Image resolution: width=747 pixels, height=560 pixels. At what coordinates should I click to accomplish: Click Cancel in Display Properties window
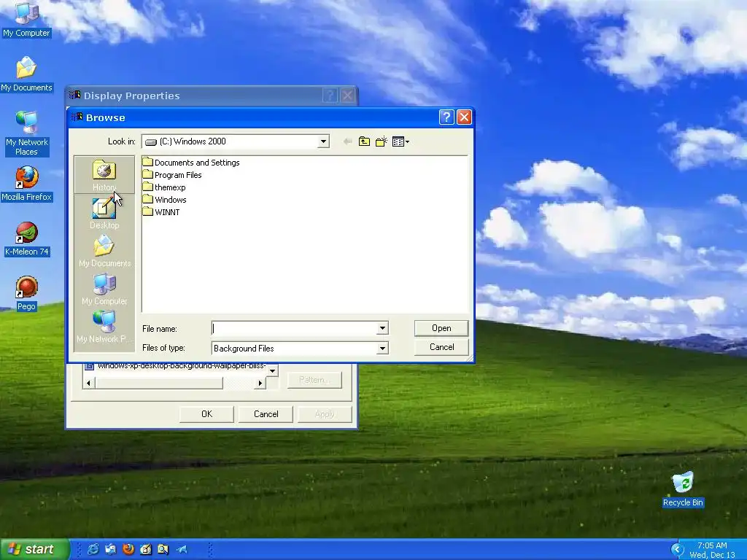click(x=266, y=414)
